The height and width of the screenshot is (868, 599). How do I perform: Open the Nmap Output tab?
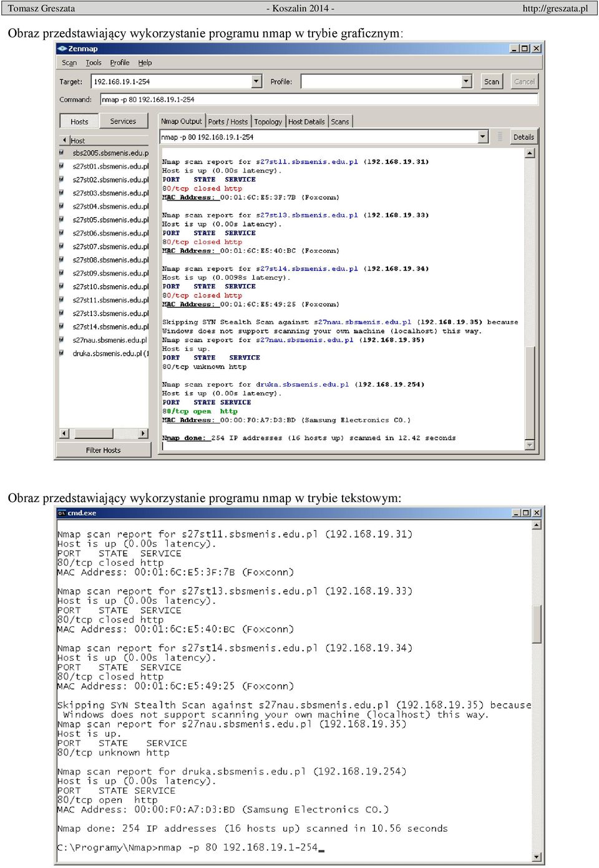[182, 121]
